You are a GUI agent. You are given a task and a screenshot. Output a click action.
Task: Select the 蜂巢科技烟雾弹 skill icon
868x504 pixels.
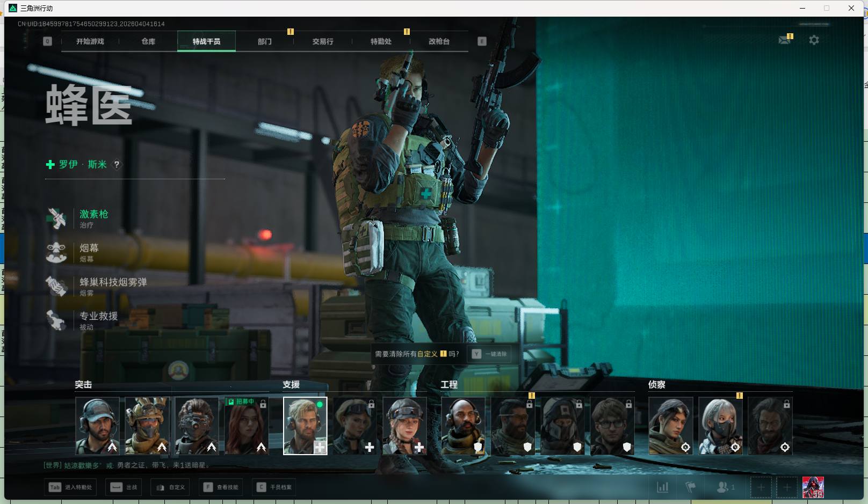(x=56, y=286)
